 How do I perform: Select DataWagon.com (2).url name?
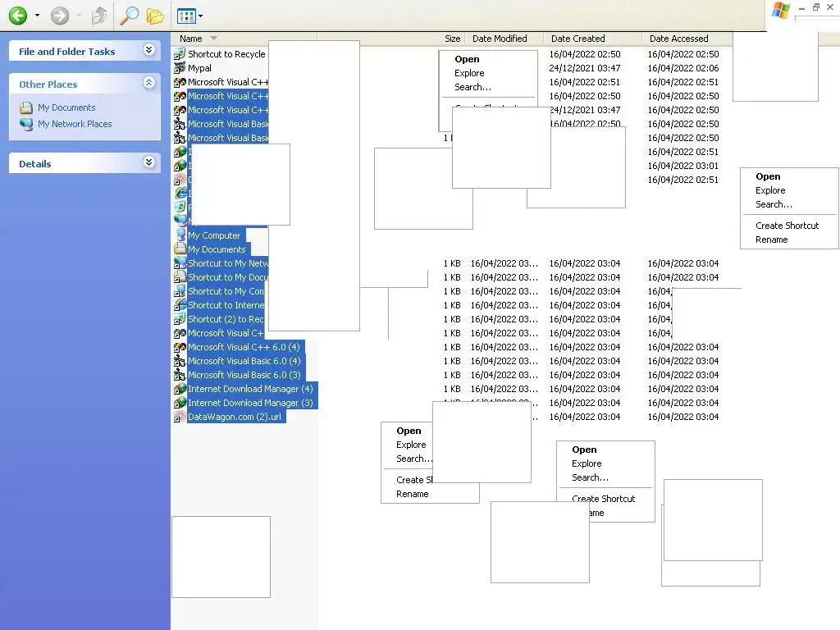[x=234, y=416]
